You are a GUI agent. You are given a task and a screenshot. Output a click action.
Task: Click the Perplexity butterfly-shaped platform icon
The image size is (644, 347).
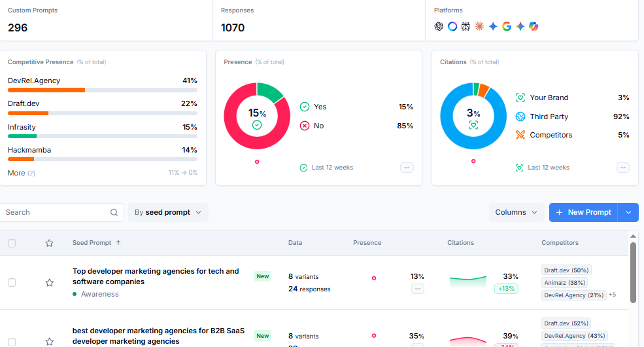point(466,26)
